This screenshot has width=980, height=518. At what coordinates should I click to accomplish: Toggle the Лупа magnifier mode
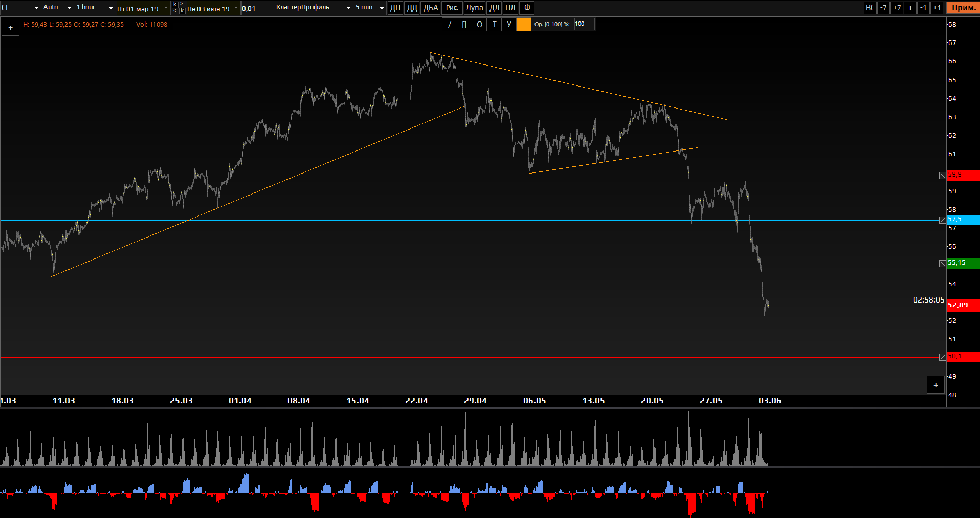pos(474,8)
